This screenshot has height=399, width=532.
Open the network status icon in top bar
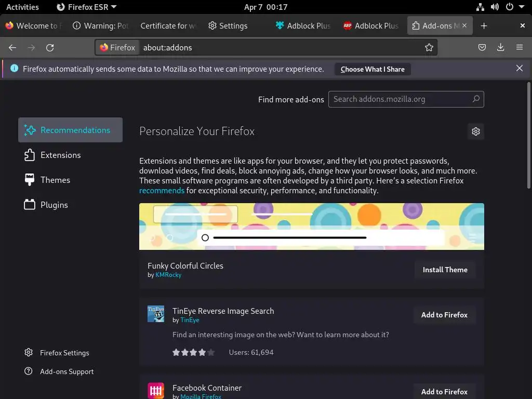pos(480,7)
